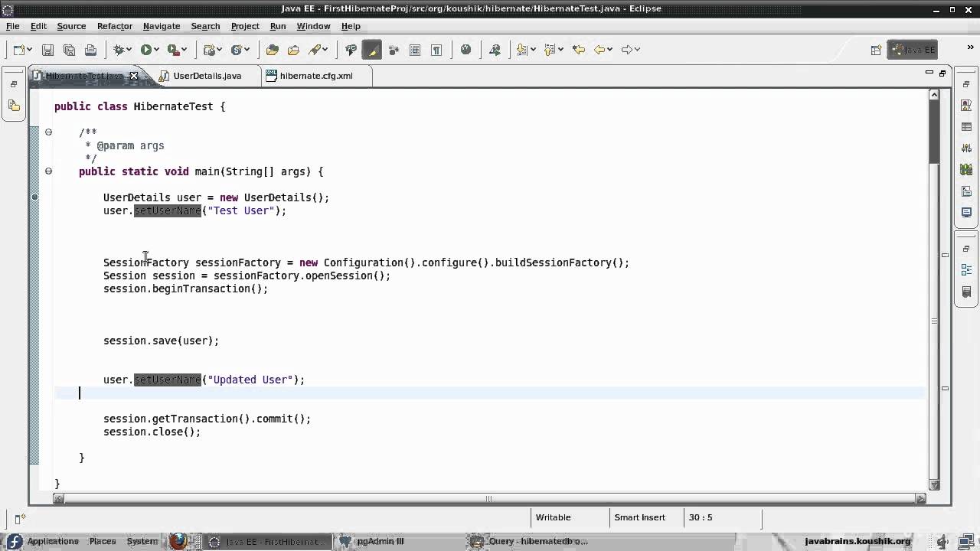Toggle Mark Occurrences highlighter button
This screenshot has width=980, height=551.
[372, 50]
